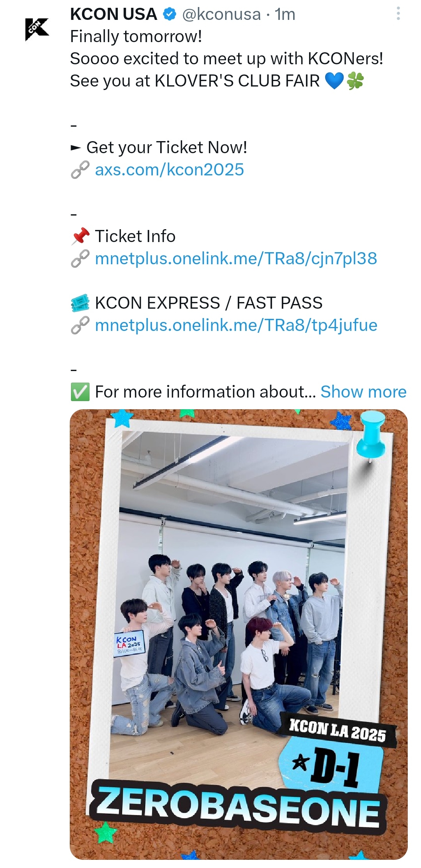Tap the @kconusa handle
Viewport: 421px width, 868px height.
click(x=221, y=14)
